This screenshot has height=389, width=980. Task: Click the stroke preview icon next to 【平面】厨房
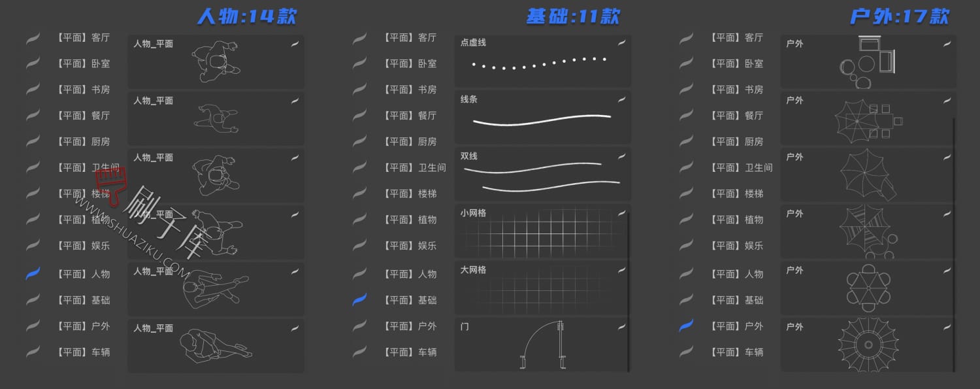point(32,141)
